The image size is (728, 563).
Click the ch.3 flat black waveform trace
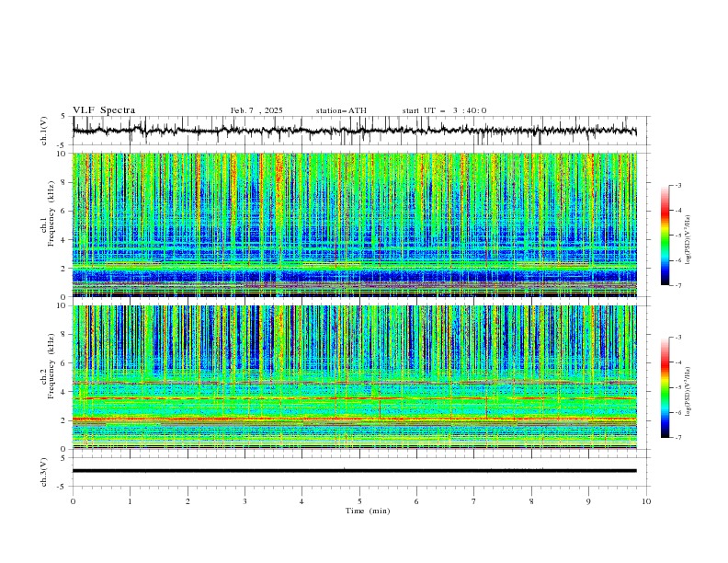click(355, 471)
